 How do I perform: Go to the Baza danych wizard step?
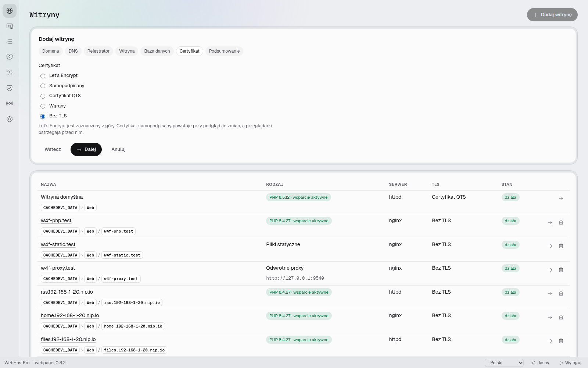157,51
